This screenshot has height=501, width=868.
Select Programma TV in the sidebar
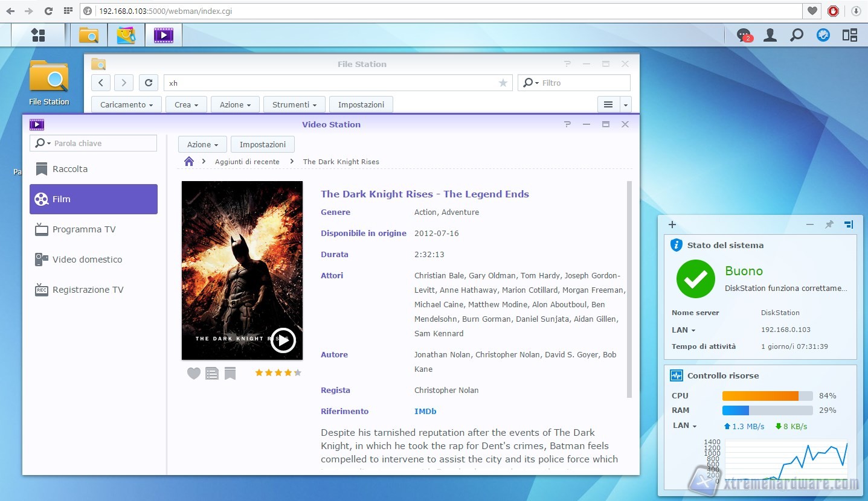click(x=83, y=229)
